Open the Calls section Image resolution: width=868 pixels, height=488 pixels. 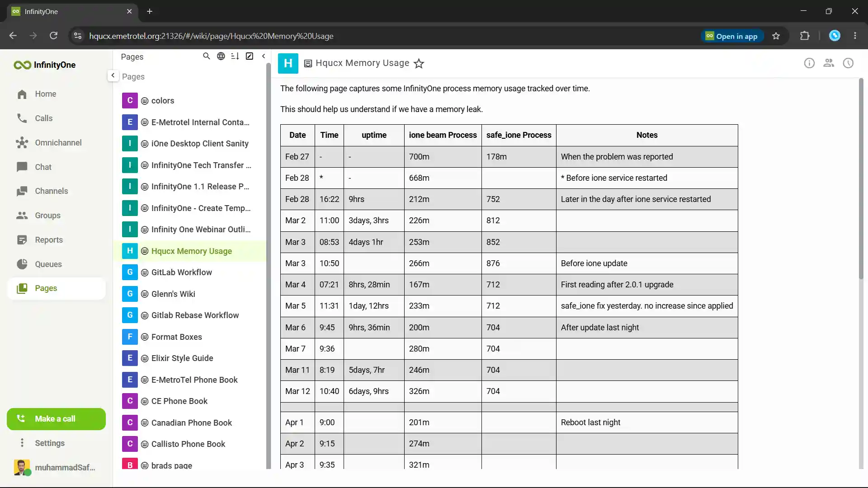[x=57, y=118]
